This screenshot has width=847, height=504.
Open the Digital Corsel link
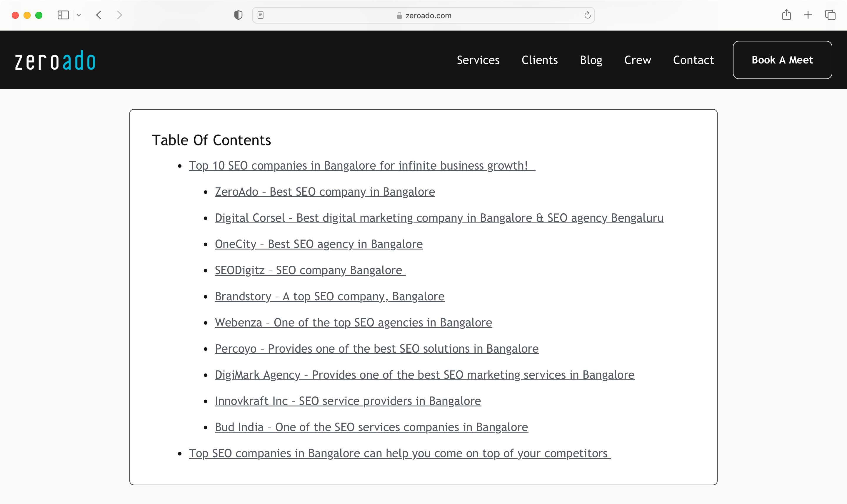(x=439, y=218)
